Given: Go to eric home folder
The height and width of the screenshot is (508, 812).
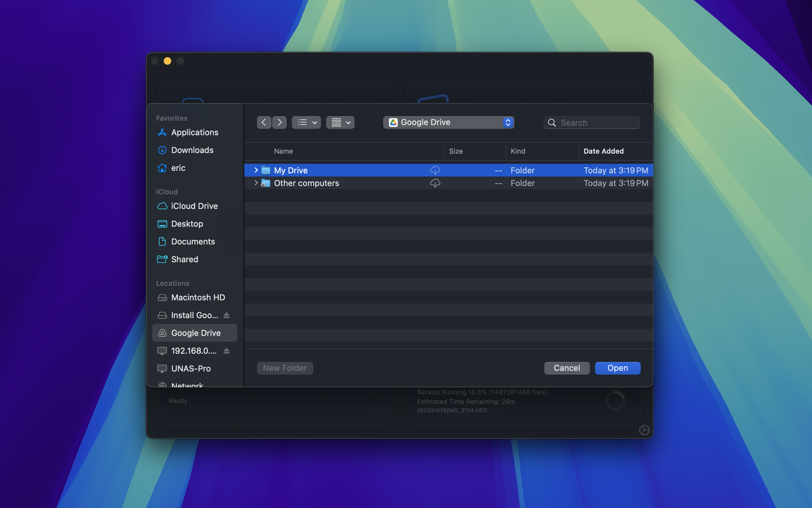Looking at the screenshot, I should point(195,168).
